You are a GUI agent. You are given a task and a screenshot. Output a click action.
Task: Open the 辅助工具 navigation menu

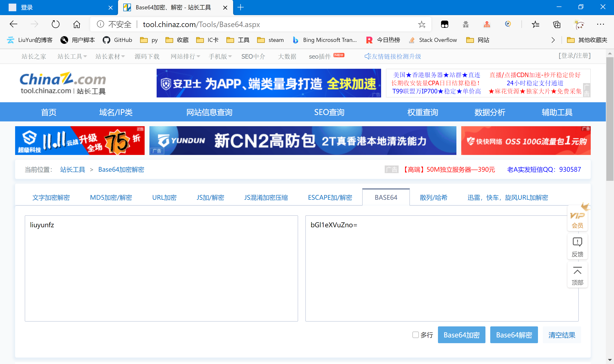click(558, 112)
